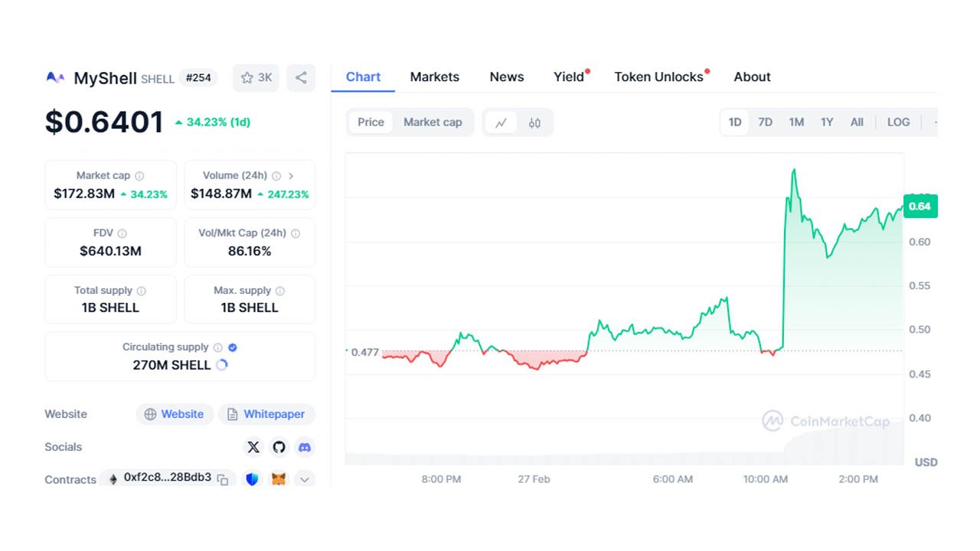Visit the project Website link
980x551 pixels.
(x=175, y=414)
